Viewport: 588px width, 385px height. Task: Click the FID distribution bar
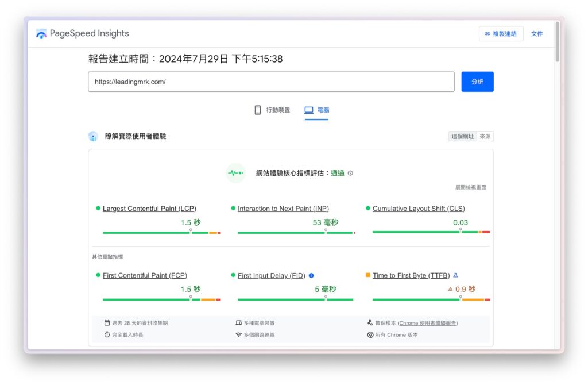tap(296, 299)
